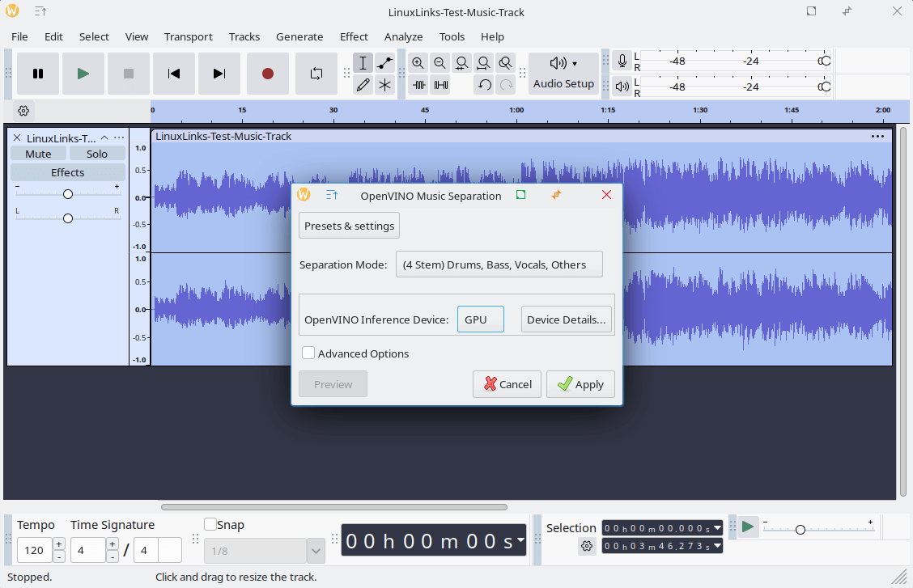Zoom in using the magnifier plus icon
This screenshot has height=588, width=913.
pos(418,63)
